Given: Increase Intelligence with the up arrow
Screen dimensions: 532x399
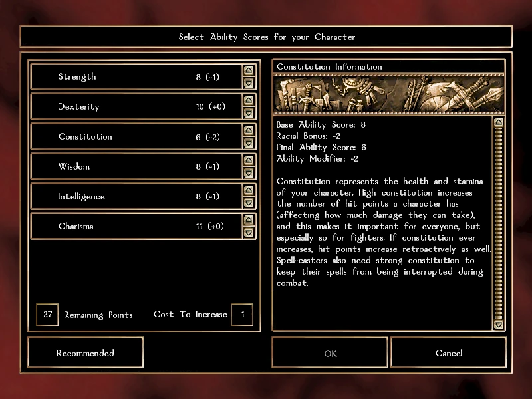Looking at the screenshot, I should point(249,190).
